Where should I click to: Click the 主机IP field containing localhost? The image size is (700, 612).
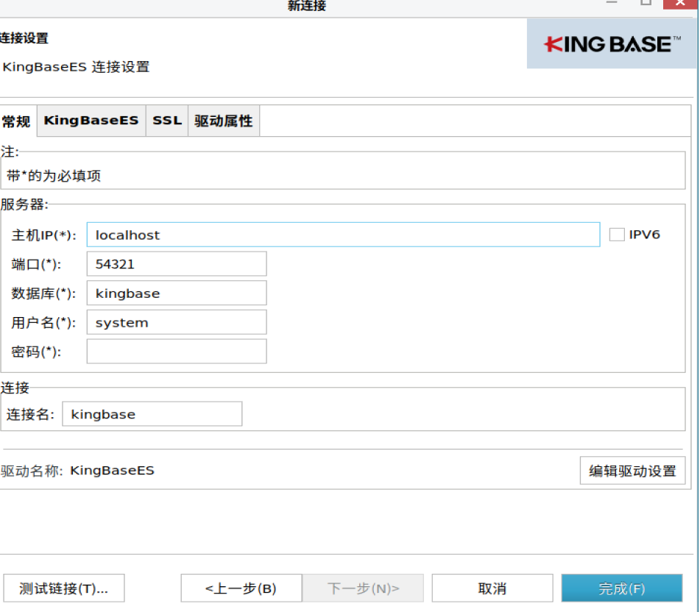[x=343, y=235]
